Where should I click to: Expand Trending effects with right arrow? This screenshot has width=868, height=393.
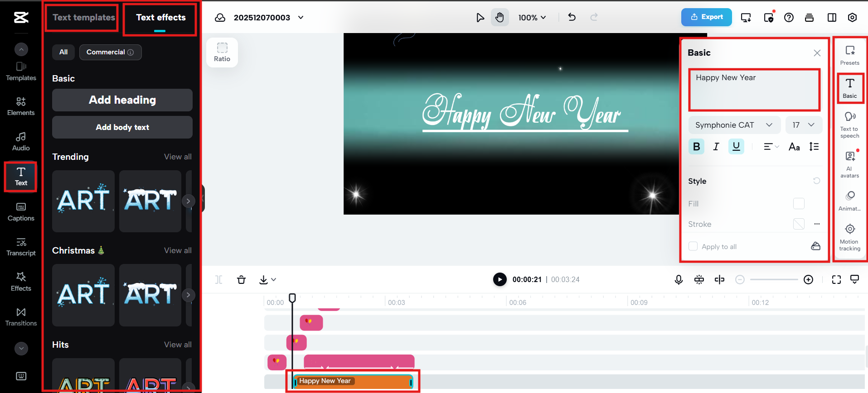188,201
